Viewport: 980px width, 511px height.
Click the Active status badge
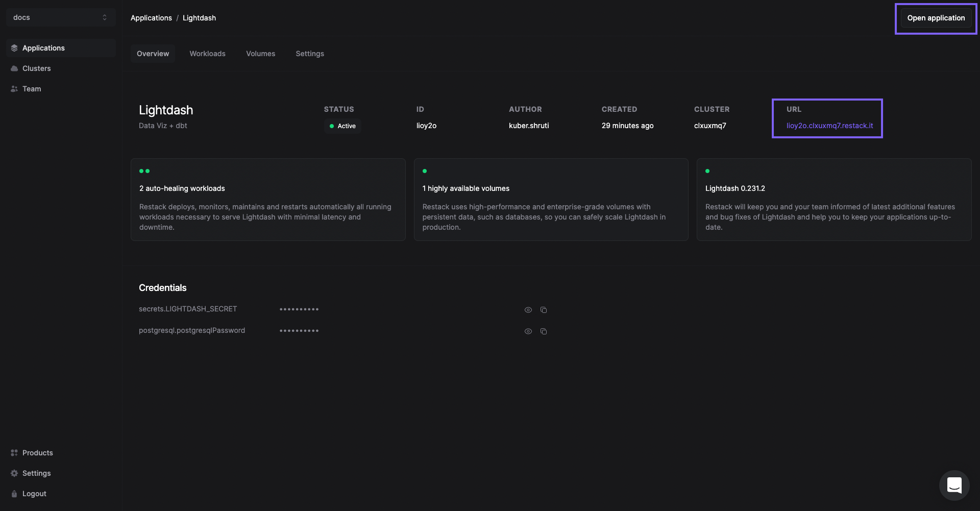[342, 126]
